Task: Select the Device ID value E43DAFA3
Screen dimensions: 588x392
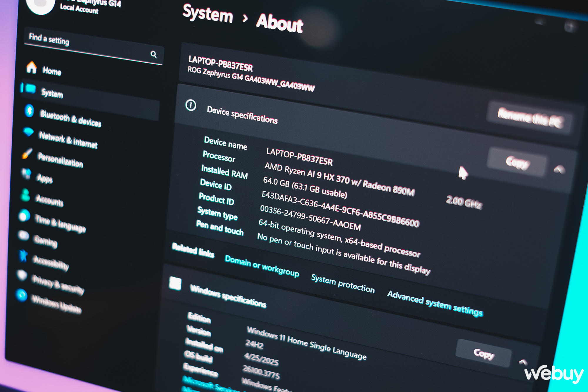Action: pyautogui.click(x=340, y=209)
